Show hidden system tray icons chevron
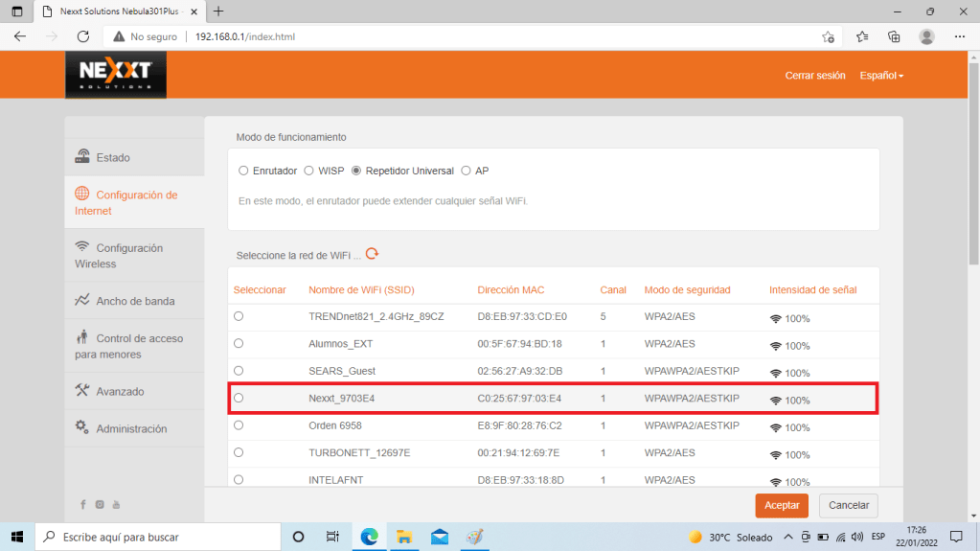980x551 pixels. [x=788, y=537]
